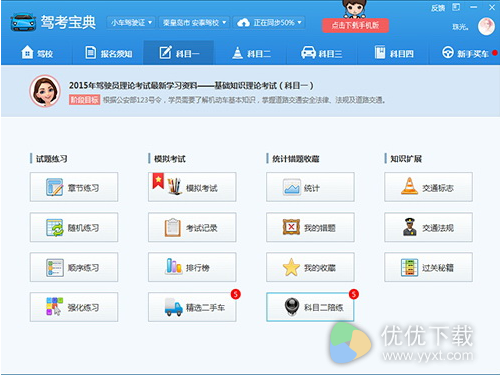
Task: Click the list icon for 顺序练习
Action: tap(55, 267)
